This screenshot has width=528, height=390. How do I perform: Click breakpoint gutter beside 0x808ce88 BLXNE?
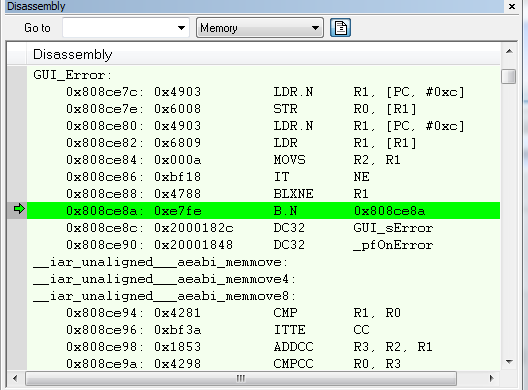point(17,194)
